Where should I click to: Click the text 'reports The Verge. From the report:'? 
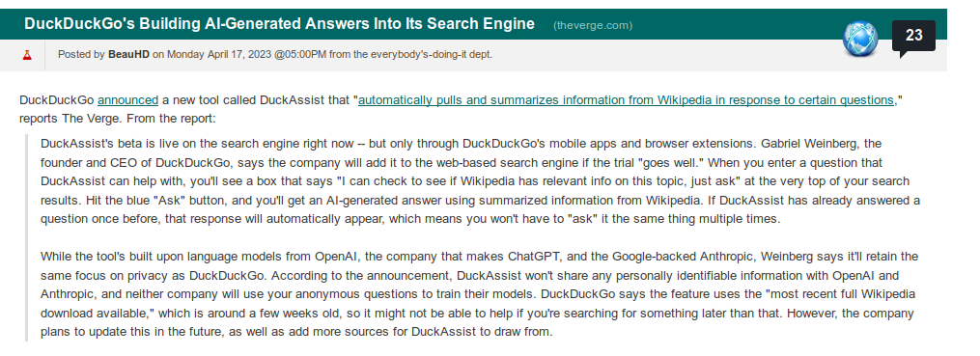point(118,119)
